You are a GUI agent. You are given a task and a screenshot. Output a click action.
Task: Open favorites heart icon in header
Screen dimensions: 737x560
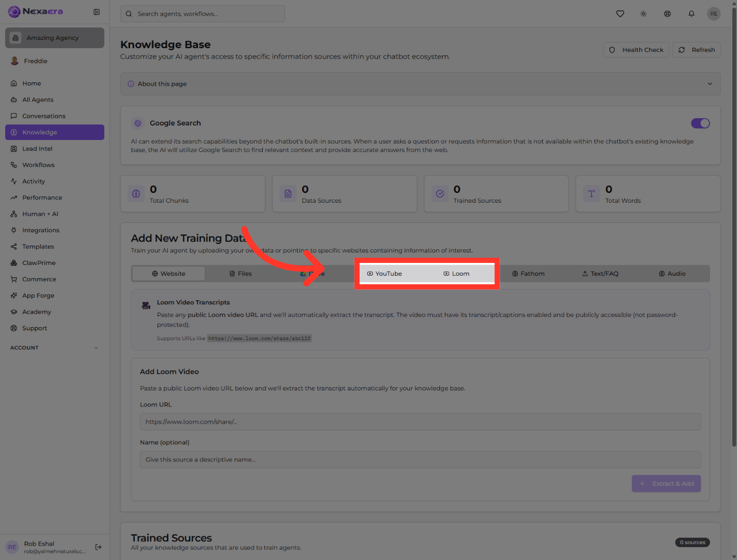click(620, 14)
